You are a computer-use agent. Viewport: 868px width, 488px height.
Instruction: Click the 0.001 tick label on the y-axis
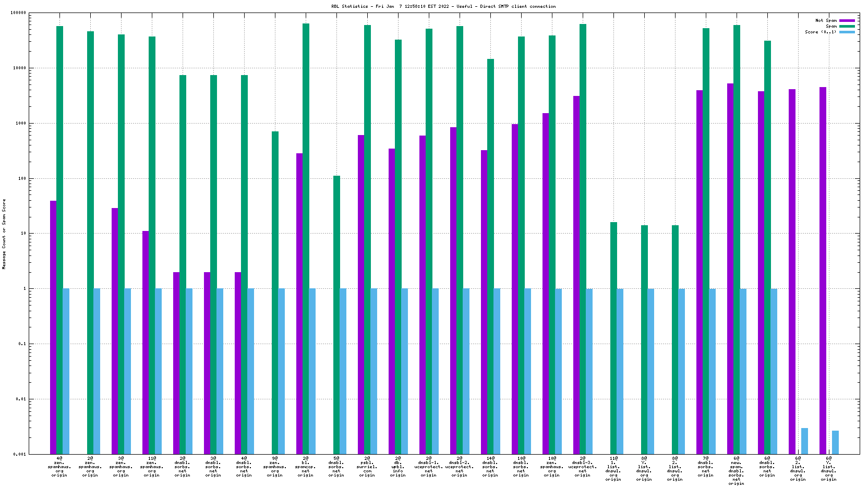coord(20,455)
